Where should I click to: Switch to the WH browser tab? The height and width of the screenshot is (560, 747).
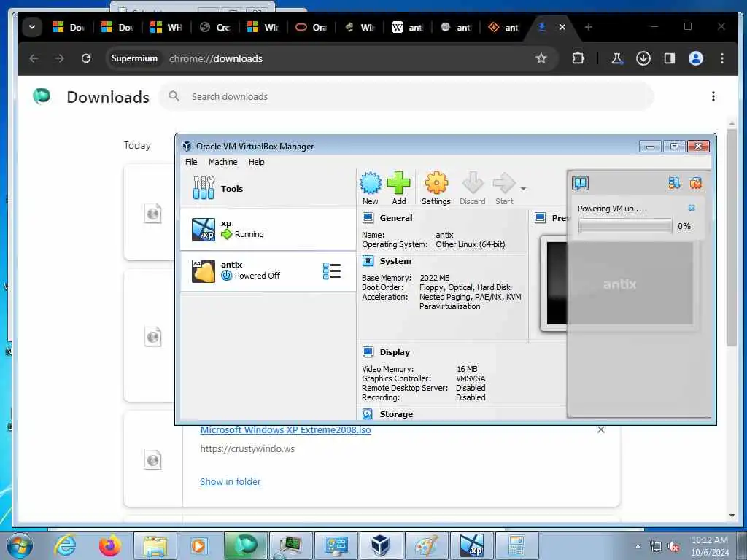pyautogui.click(x=166, y=28)
